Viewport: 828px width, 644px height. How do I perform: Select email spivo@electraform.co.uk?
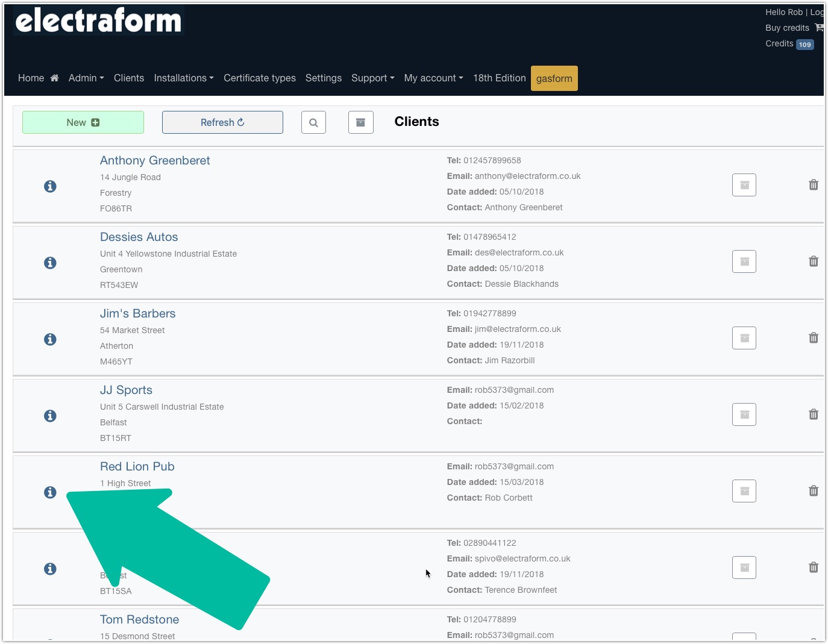[x=522, y=558]
